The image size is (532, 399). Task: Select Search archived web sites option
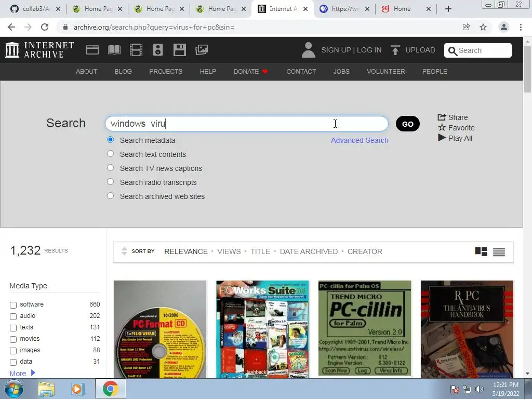click(110, 196)
